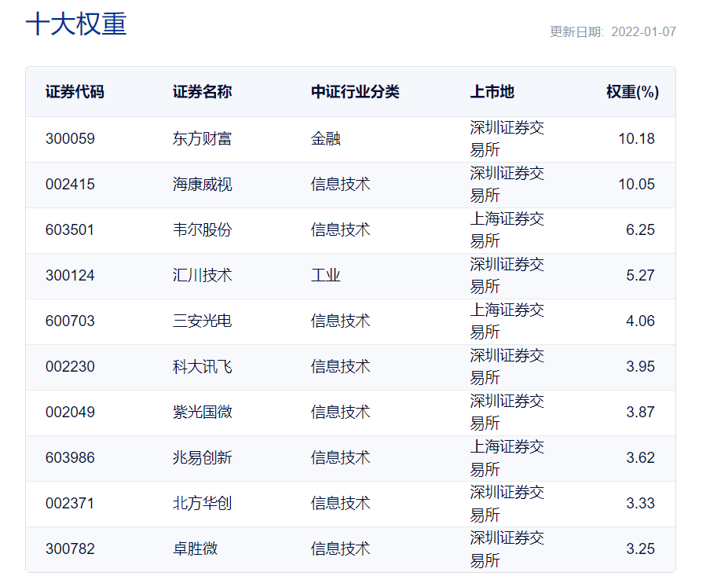The image size is (728, 587).
Task: Click the 工业 industry cell
Action: (325, 276)
